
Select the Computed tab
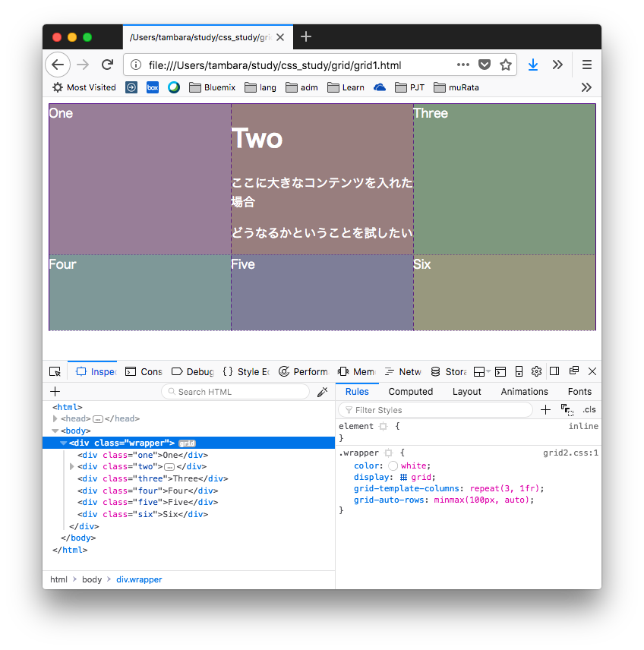click(x=411, y=391)
